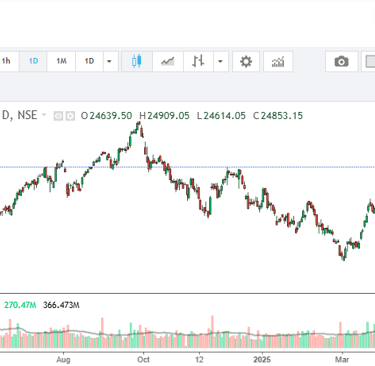Click the 2025 label on time axis

click(262, 360)
